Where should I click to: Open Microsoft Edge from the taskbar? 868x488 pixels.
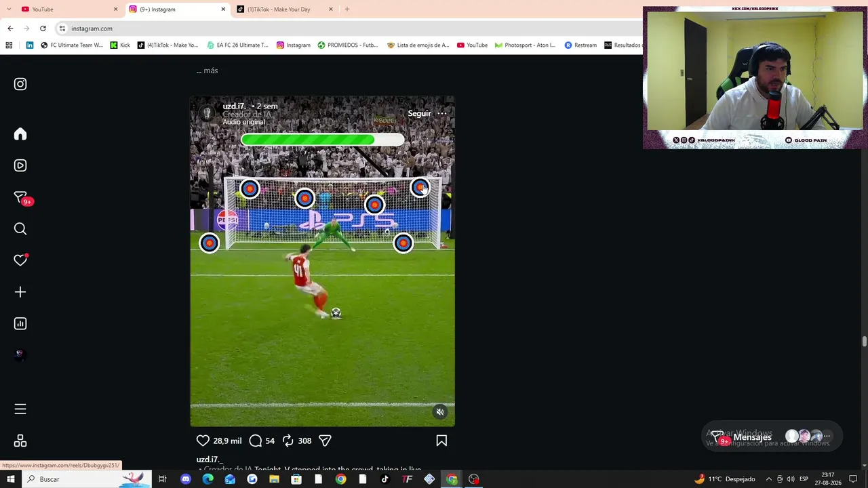tap(208, 479)
